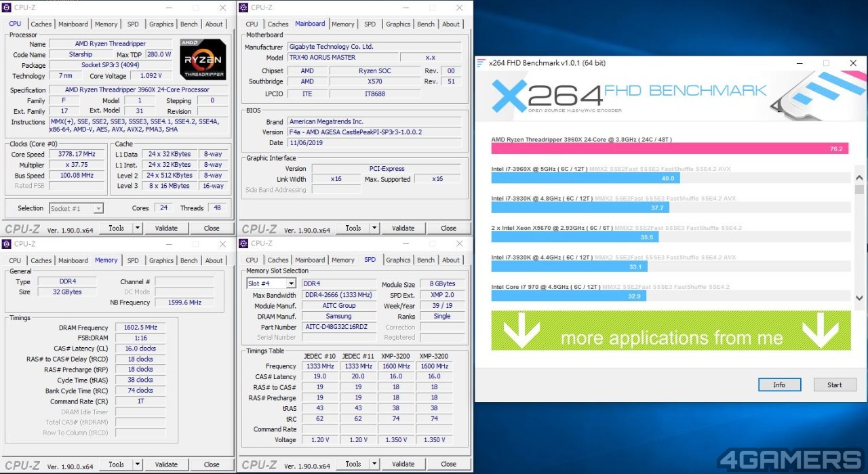
Task: Click the Threads value 48
Action: pyautogui.click(x=217, y=208)
